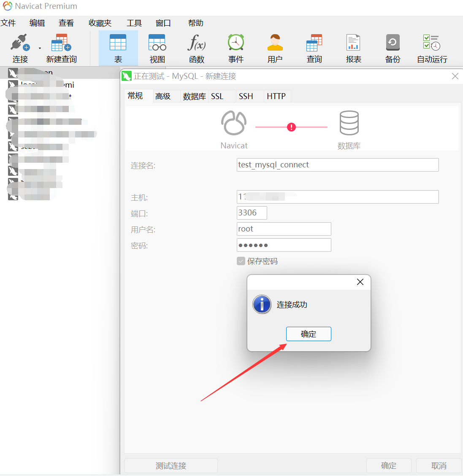Open the 视图 (View) glasses icon

157,43
